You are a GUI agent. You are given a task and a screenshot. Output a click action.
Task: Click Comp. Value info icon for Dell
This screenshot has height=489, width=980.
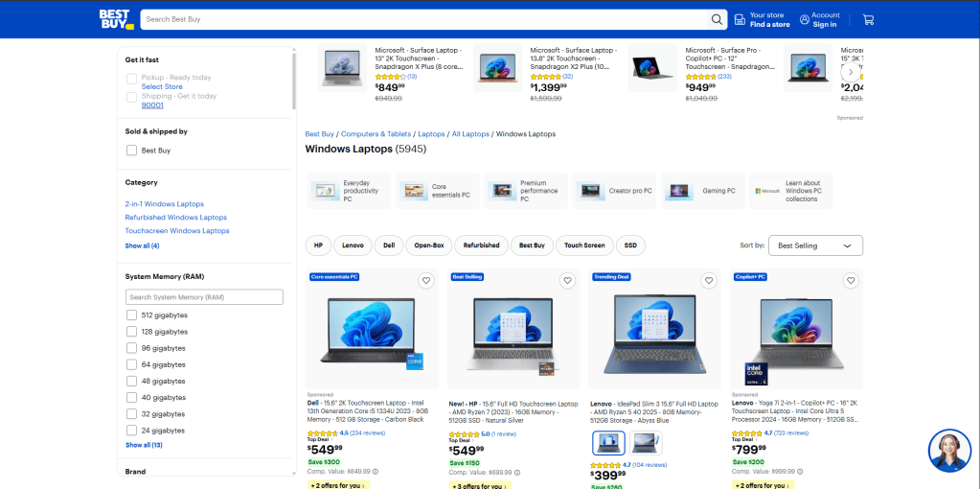(x=375, y=472)
